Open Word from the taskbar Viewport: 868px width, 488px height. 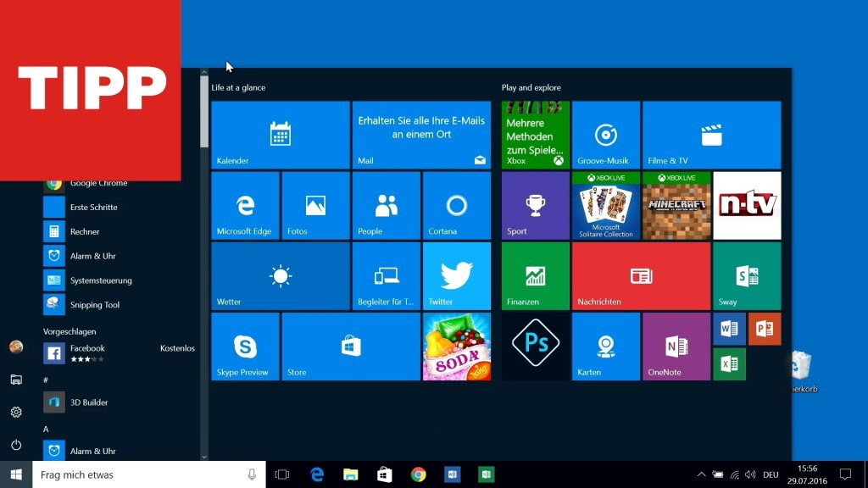(453, 474)
